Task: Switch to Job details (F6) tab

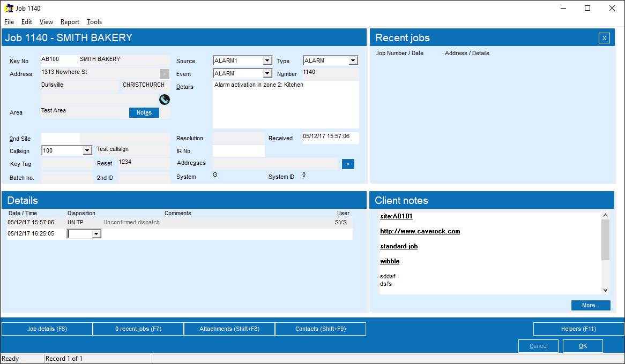Action: (x=47, y=329)
